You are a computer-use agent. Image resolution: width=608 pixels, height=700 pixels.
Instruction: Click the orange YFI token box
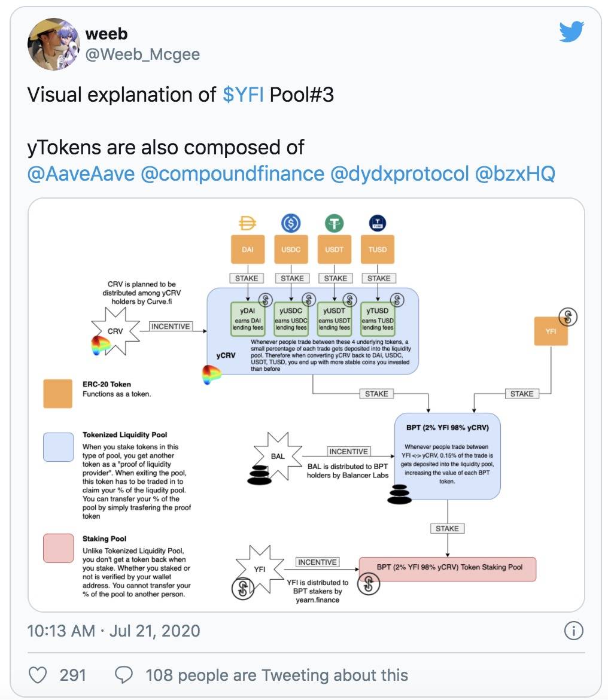pyautogui.click(x=551, y=331)
